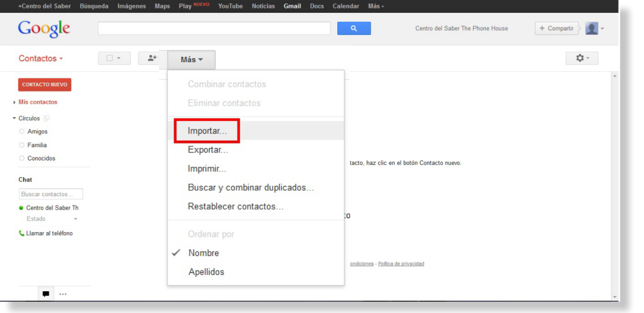Toggle the select all contacts checkbox
The image size is (644, 313).
pos(110,58)
